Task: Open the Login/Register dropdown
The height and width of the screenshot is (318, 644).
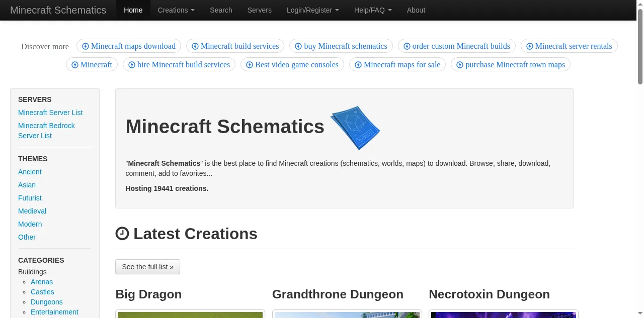Action: [313, 10]
